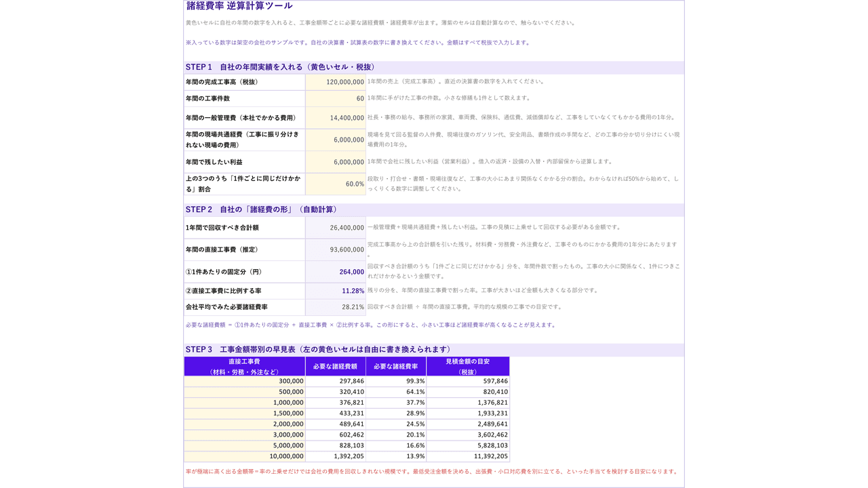Select the 93,600,000 direct construction cost cell
The height and width of the screenshot is (488, 868).
(336, 249)
